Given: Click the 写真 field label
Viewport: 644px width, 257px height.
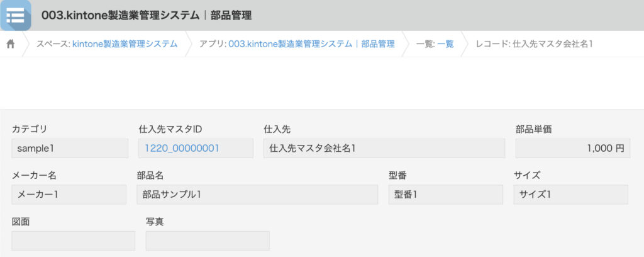Looking at the screenshot, I should [x=155, y=222].
